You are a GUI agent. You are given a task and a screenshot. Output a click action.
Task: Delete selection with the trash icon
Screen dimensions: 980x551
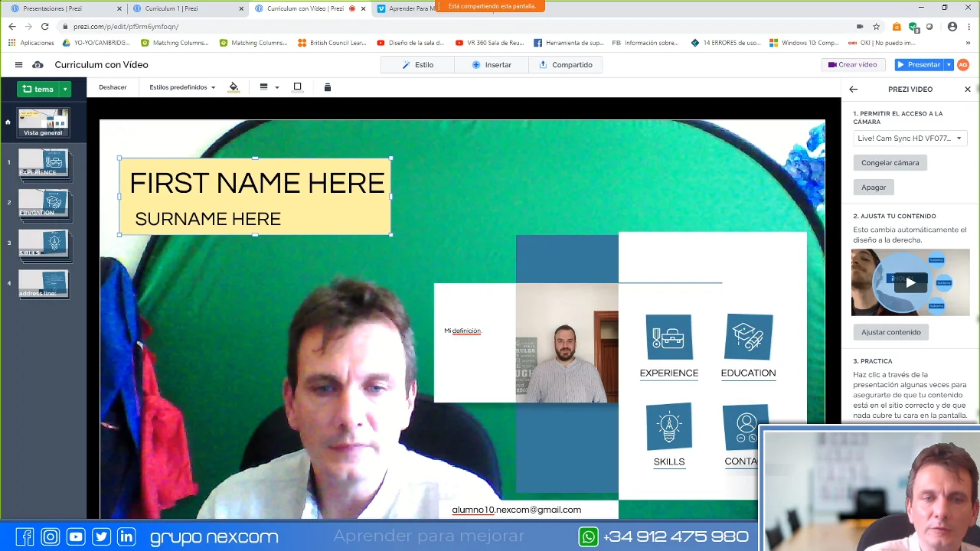tap(328, 87)
